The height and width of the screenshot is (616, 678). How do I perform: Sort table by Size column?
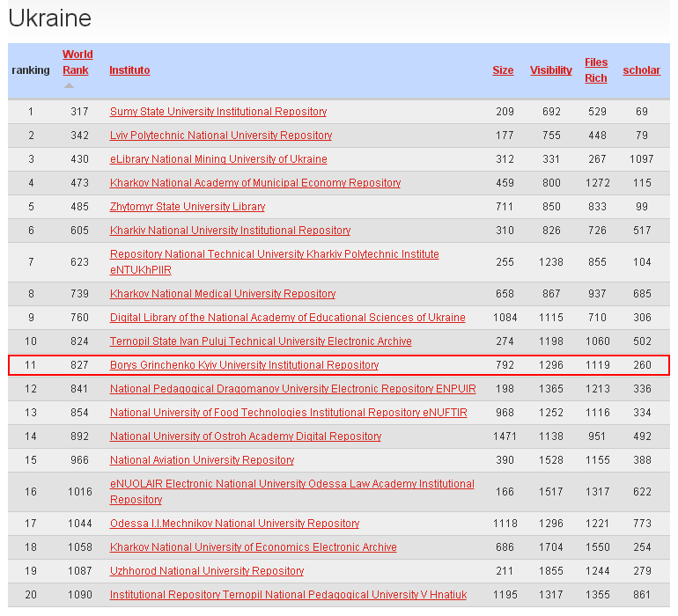(503, 70)
